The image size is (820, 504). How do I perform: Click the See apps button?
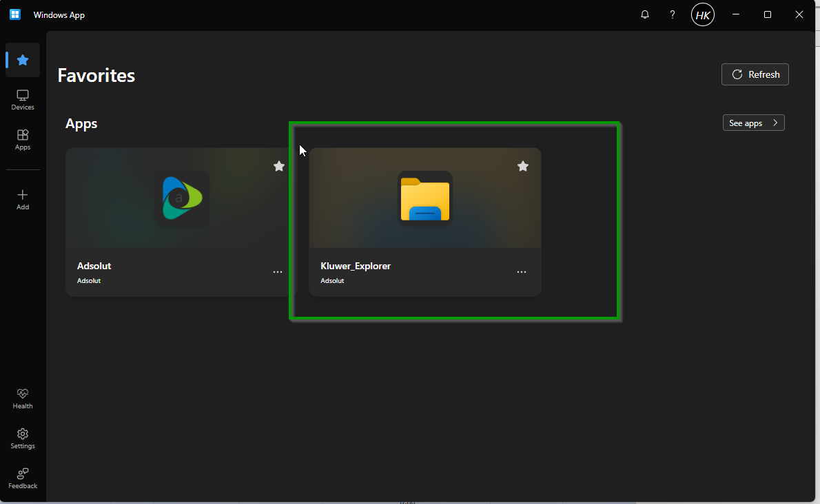(x=753, y=123)
